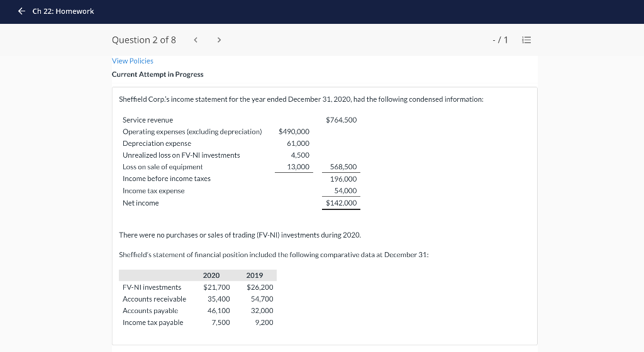Click the Income tax payable row label
Image resolution: width=644 pixels, height=352 pixels.
153,322
